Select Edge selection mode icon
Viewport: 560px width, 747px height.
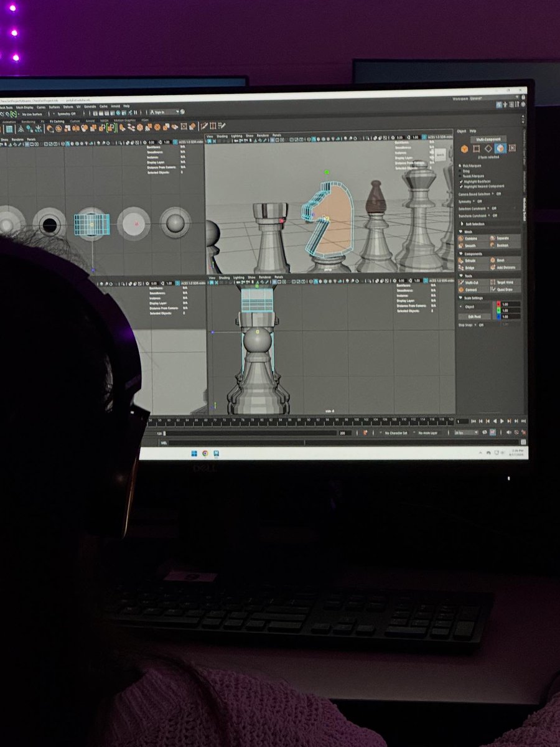[488, 149]
